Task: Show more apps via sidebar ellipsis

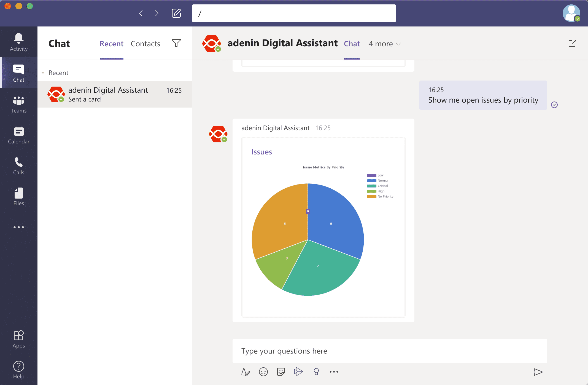Action: [19, 227]
